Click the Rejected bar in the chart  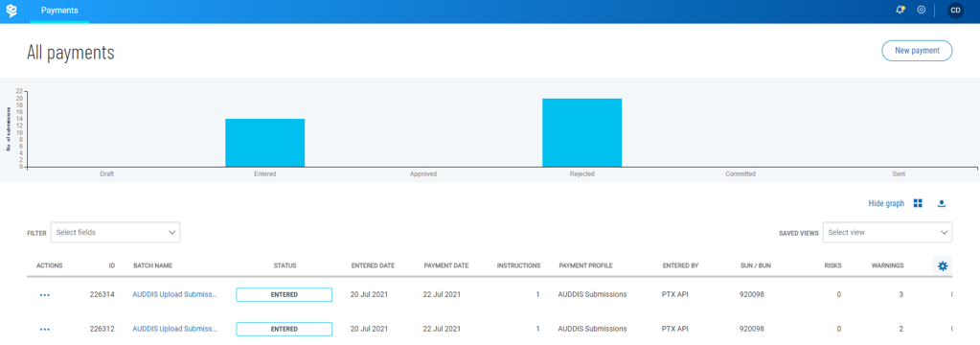[x=581, y=132]
